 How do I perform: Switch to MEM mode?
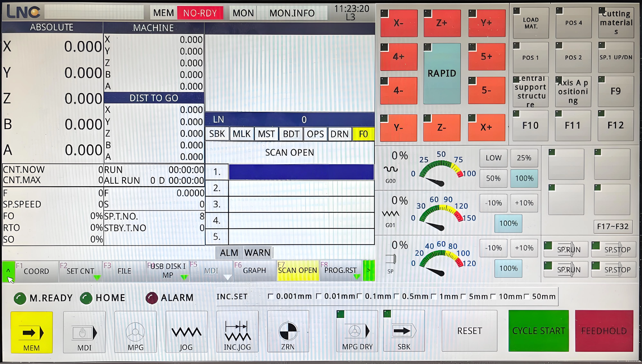[31, 331]
